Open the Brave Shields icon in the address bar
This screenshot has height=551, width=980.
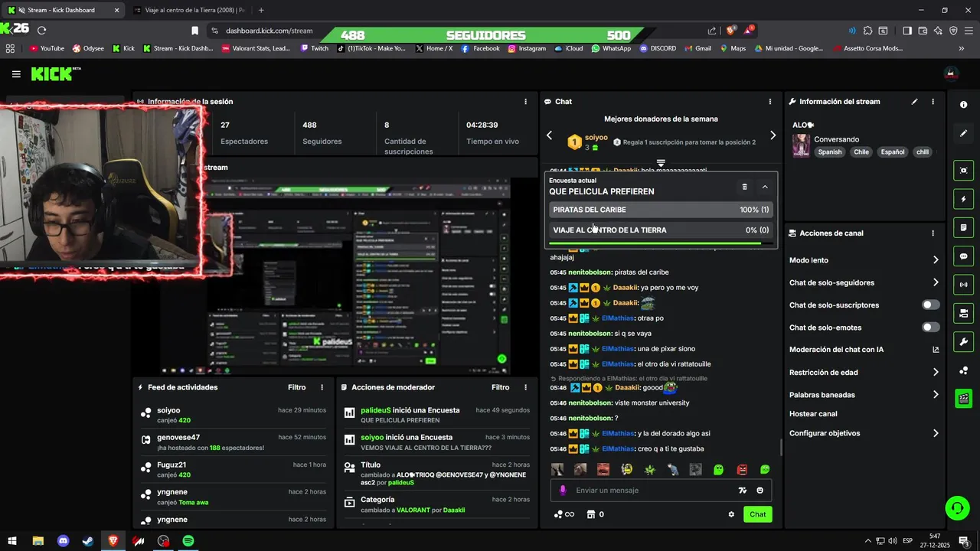tap(731, 31)
